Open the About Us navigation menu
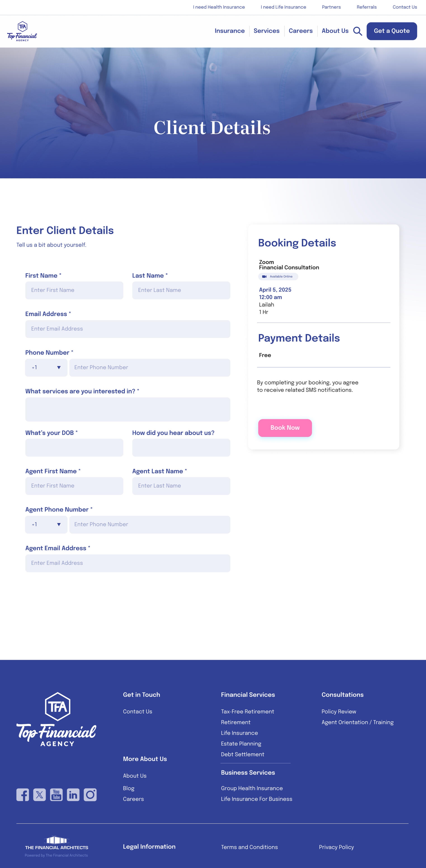This screenshot has width=426, height=868. 335,31
